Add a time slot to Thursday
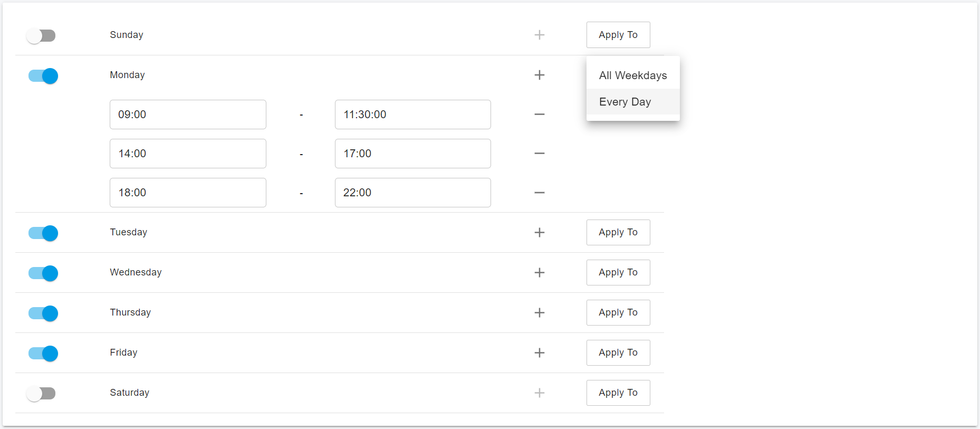 coord(539,312)
